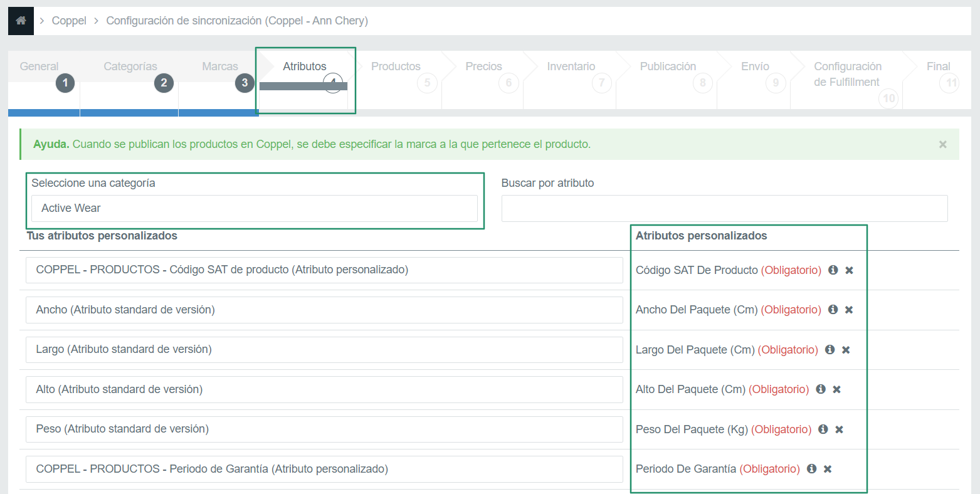Open the Código SAT de producto mapping dropdown

(324, 270)
